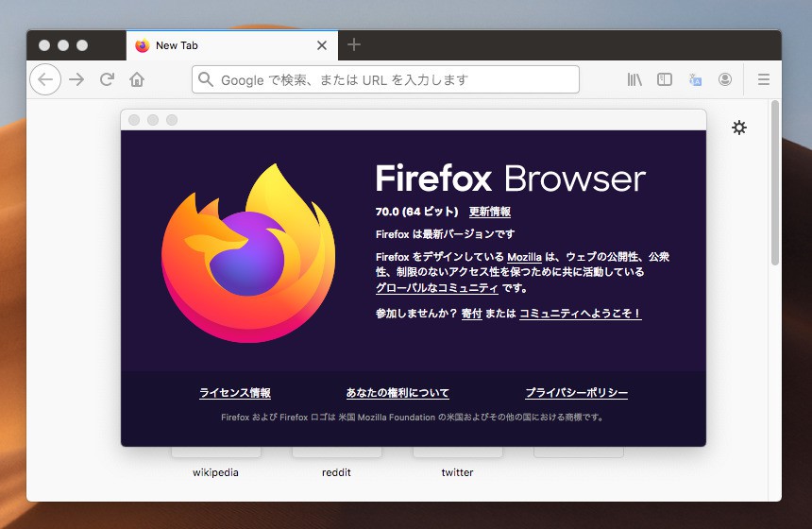Close the About Firefox dialog window

[134, 120]
